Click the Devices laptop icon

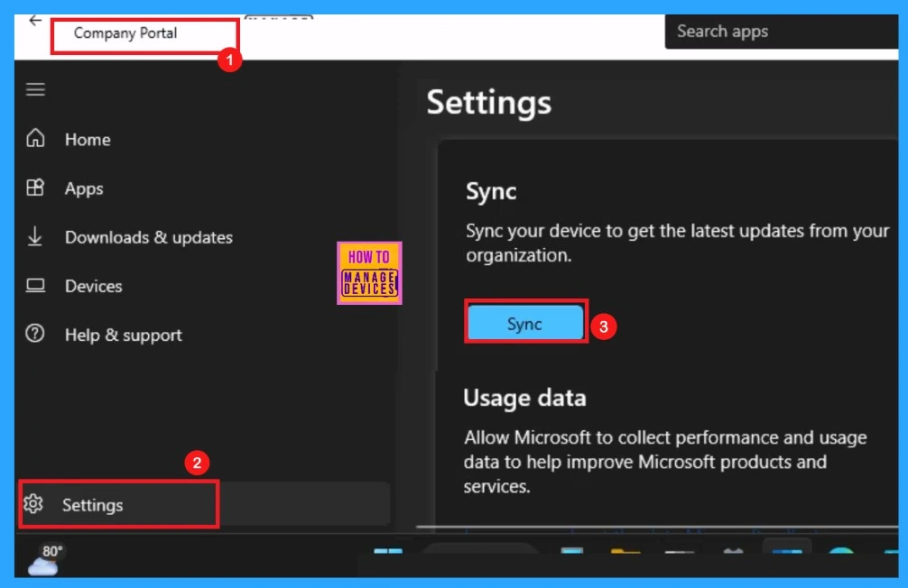click(35, 285)
